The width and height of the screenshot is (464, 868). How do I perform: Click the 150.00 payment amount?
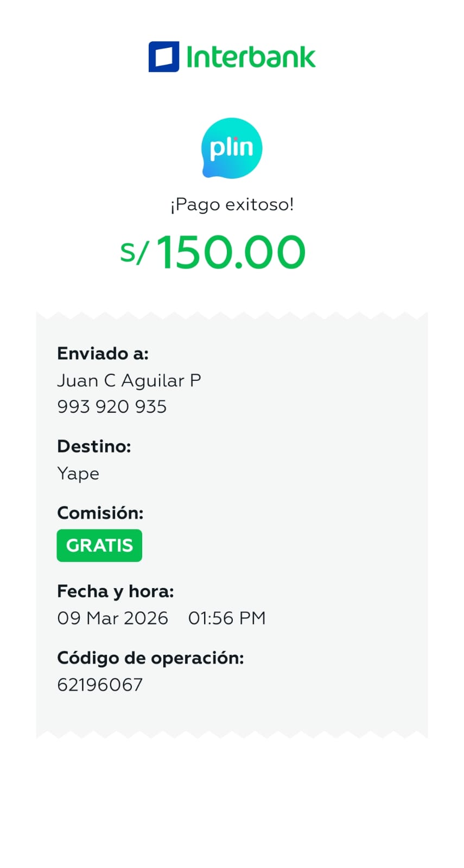[231, 252]
